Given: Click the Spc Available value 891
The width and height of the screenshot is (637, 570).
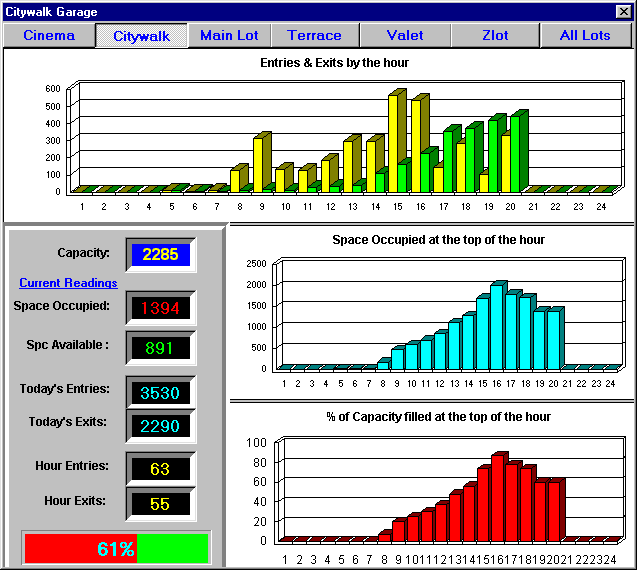Looking at the screenshot, I should 160,348.
